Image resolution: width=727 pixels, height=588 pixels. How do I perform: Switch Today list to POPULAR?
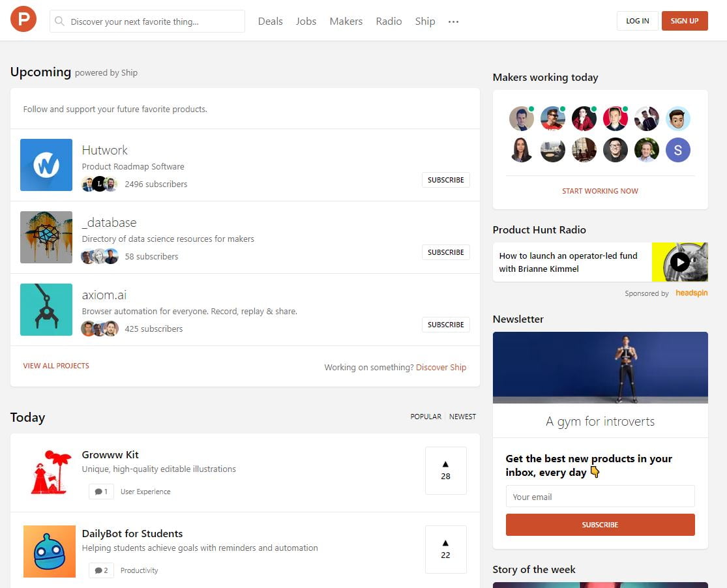(426, 417)
